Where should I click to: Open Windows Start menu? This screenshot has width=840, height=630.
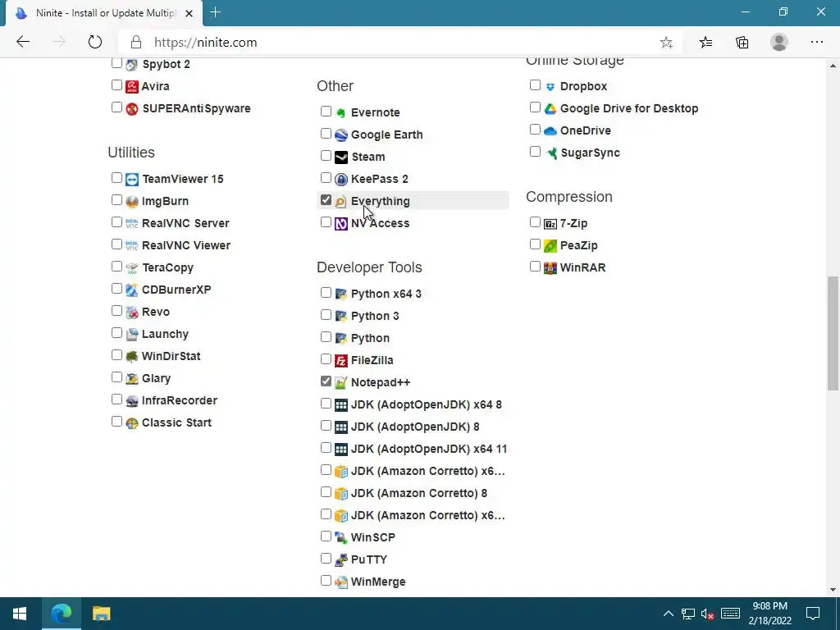pos(20,614)
